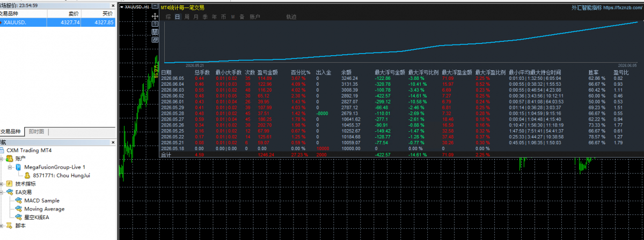Select the 账户 tab in stats panel
Image resolution: width=644 pixels, height=240 pixels.
255,17
